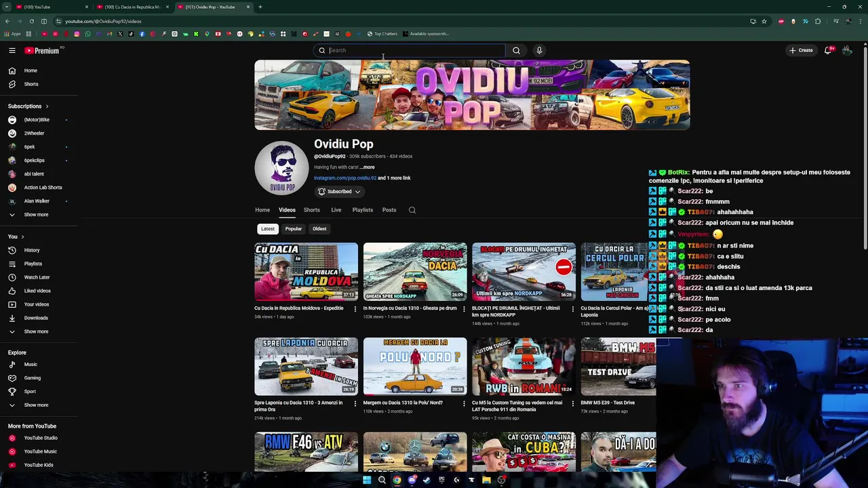Open the Mergem cu Dacia la Polul Nord thumbnail

[x=415, y=366]
